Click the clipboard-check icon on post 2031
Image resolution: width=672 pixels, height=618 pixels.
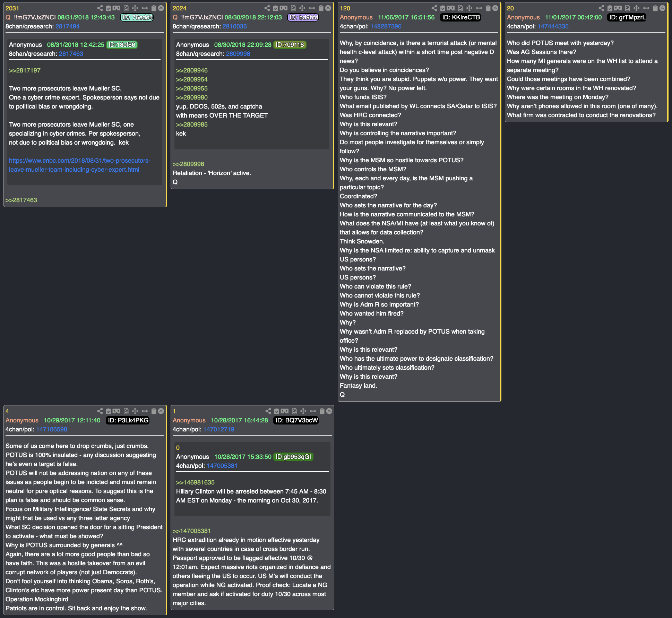tap(109, 8)
